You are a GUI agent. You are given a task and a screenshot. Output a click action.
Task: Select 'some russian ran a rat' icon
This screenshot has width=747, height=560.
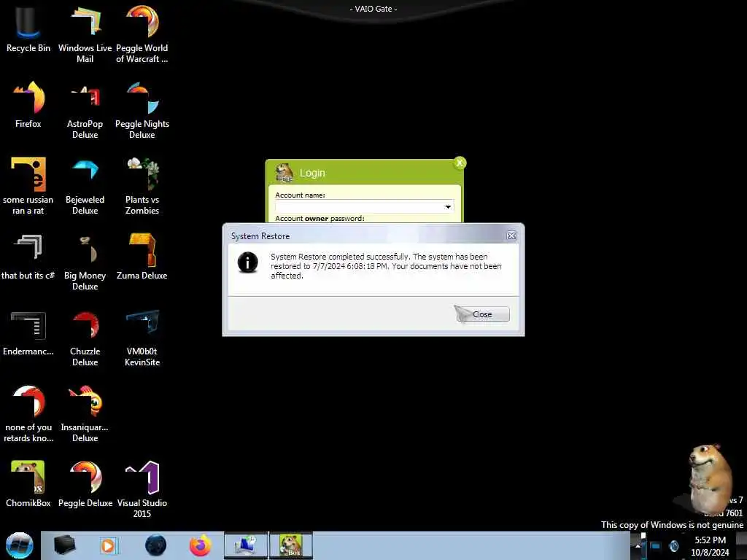(28, 186)
